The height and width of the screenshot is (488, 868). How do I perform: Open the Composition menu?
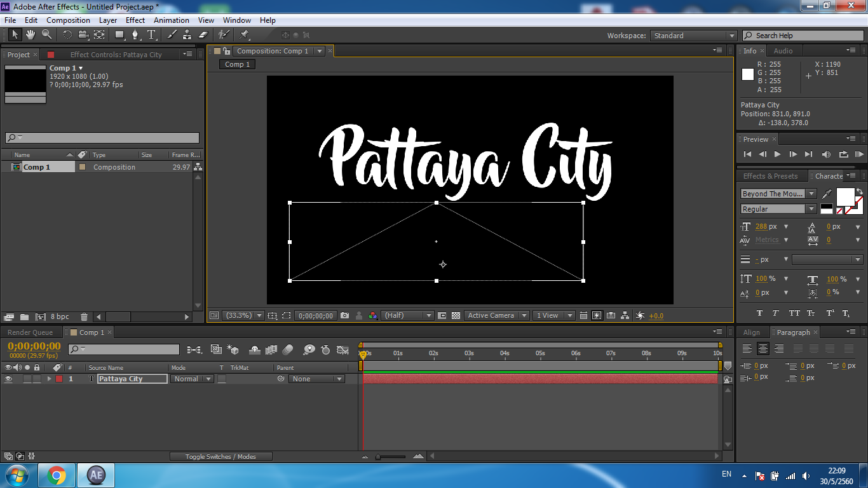(68, 20)
